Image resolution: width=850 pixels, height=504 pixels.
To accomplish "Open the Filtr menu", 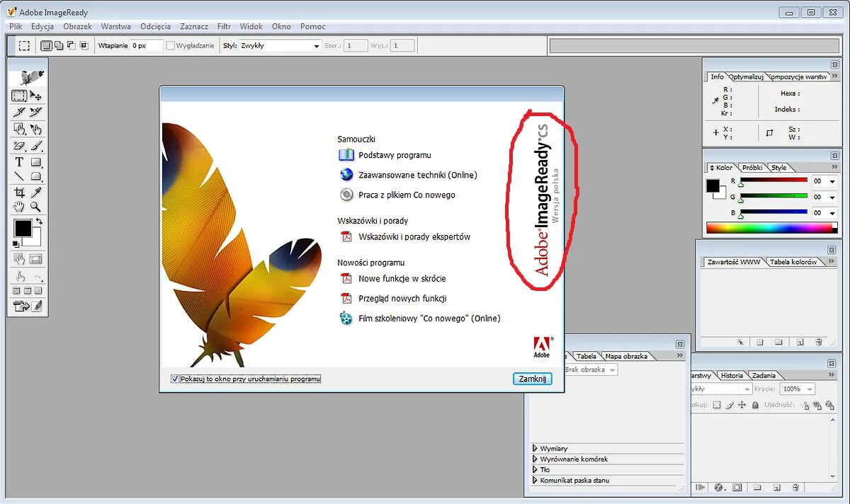I will coord(224,26).
